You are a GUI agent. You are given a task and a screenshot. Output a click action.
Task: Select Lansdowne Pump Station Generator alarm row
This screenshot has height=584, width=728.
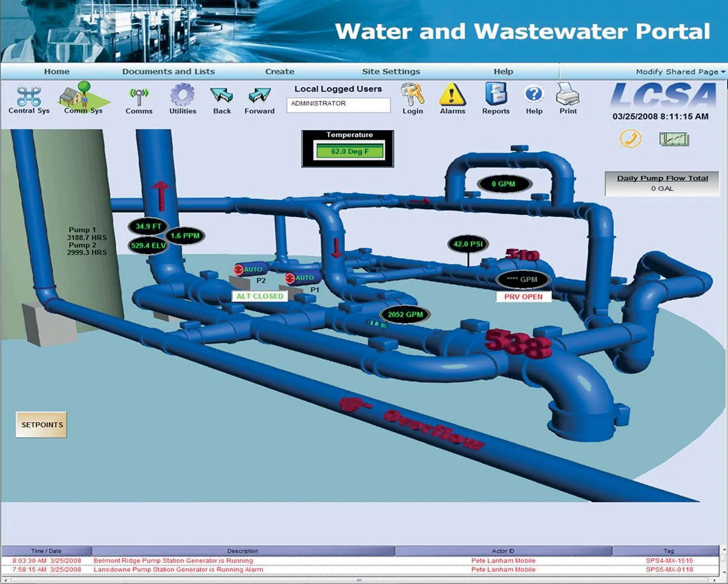[x=360, y=569]
